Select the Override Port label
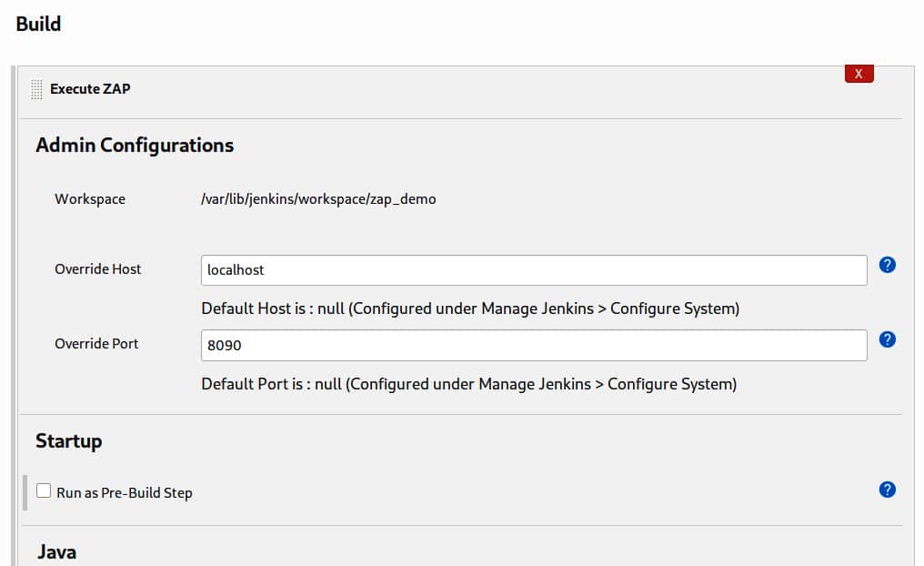Viewport: 924px width, 566px height. click(x=96, y=344)
